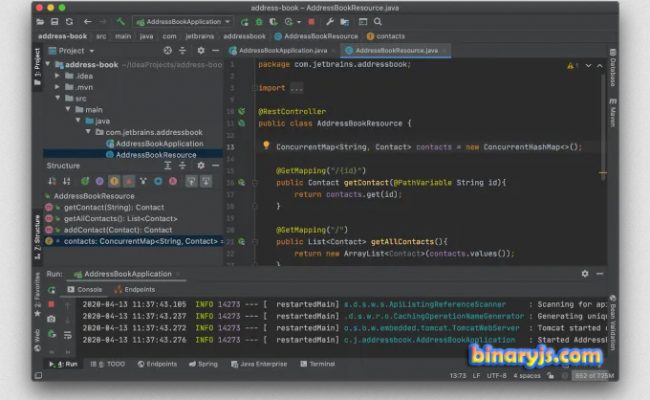Click gutter icon beside getContact method
Screen dimensions: 650x400
pos(241,182)
